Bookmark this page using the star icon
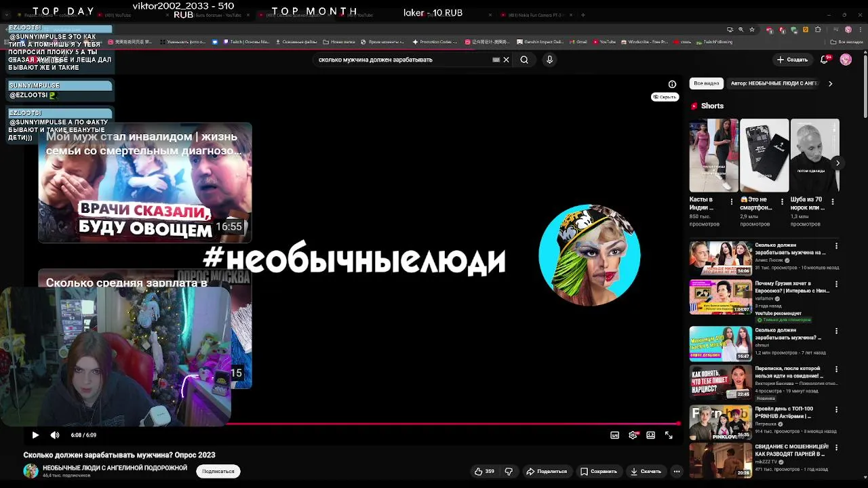 pos(752,30)
